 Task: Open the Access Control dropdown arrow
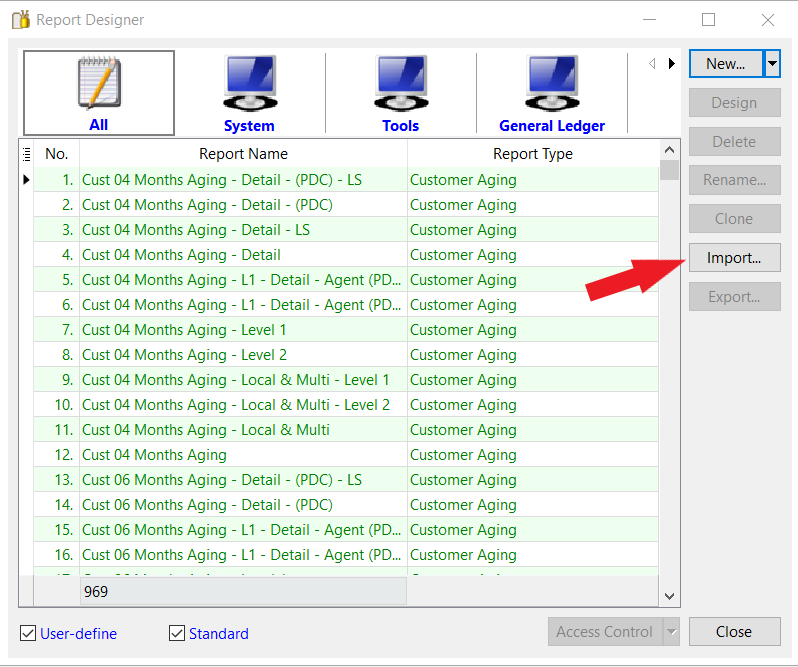[672, 632]
